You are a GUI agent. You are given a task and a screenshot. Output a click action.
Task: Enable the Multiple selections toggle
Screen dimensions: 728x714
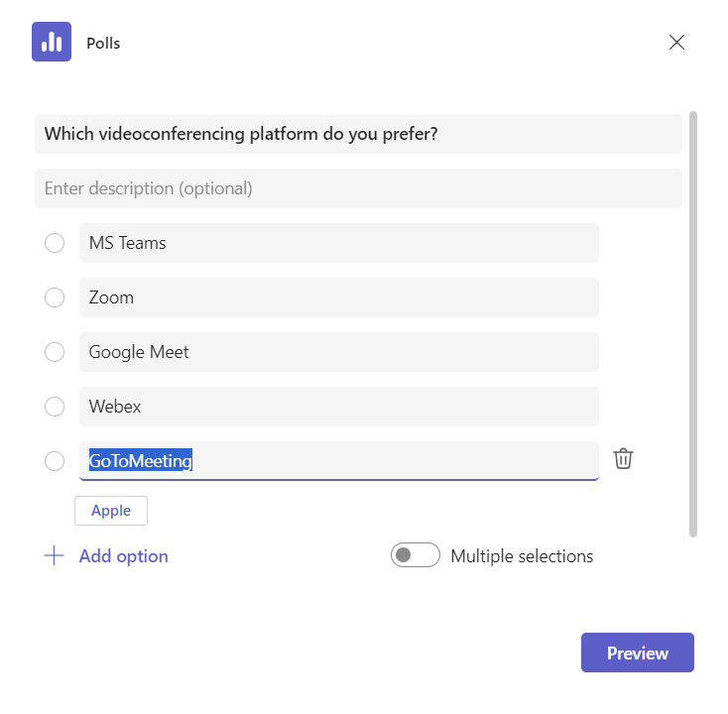pyautogui.click(x=416, y=556)
